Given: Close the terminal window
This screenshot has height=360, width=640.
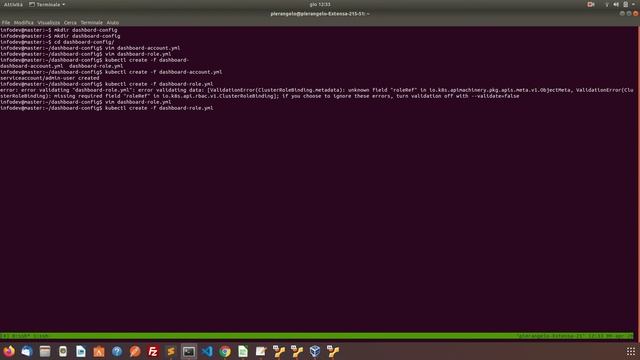Looking at the screenshot, I should [x=636, y=13].
